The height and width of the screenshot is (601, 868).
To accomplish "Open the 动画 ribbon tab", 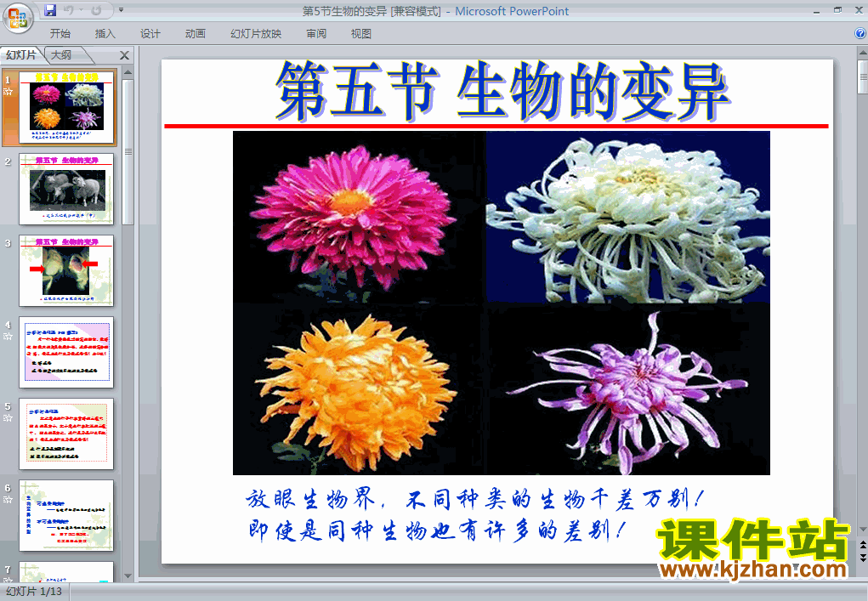I will 195,34.
